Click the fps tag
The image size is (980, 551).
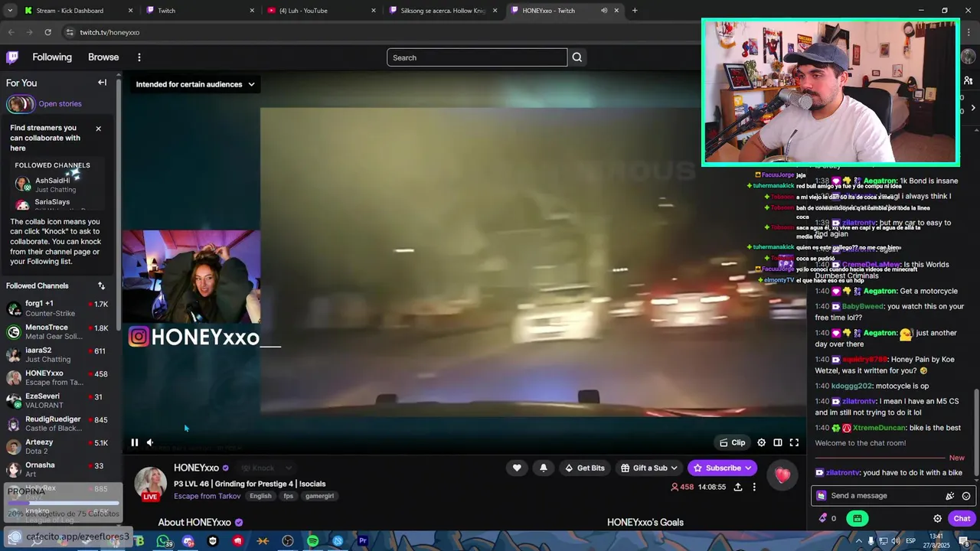coord(289,496)
